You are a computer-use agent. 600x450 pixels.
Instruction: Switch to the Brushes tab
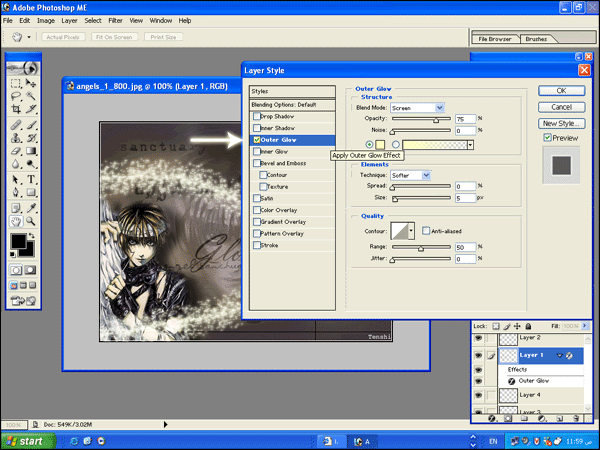tap(536, 39)
